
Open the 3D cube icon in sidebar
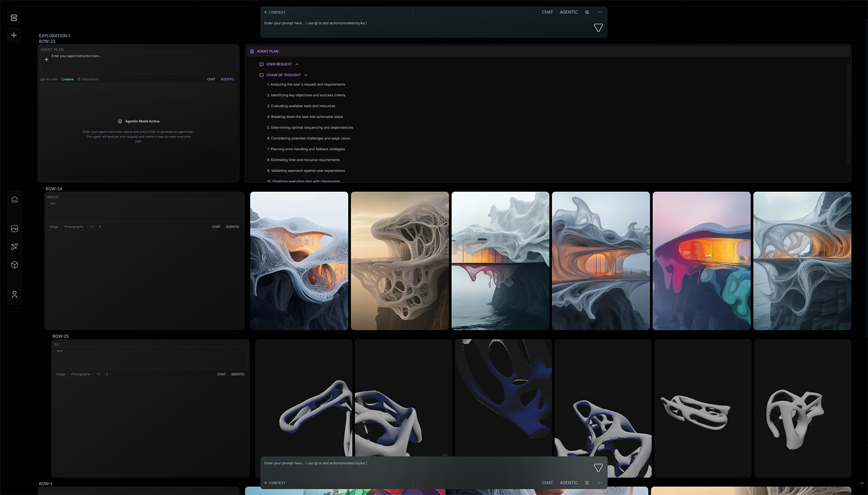coord(15,265)
